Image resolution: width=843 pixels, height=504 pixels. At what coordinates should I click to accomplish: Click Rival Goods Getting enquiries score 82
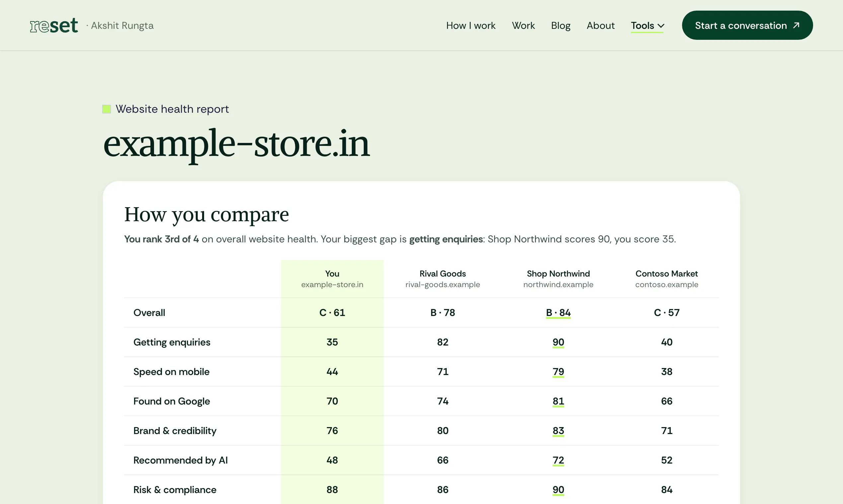(443, 342)
